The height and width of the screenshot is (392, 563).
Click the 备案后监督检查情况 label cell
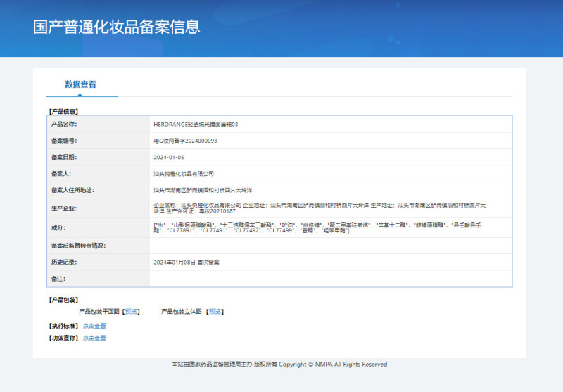coord(99,246)
